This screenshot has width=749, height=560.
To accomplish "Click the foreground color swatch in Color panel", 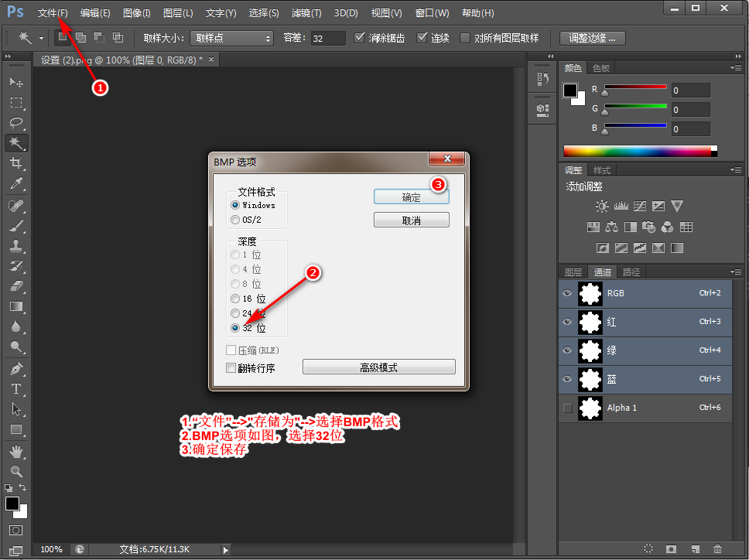I will (x=569, y=90).
